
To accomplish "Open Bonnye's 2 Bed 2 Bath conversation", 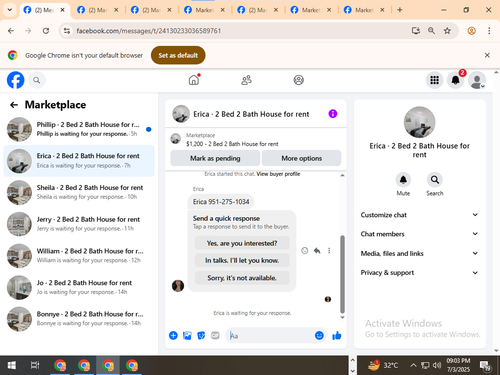I will pyautogui.click(x=79, y=319).
